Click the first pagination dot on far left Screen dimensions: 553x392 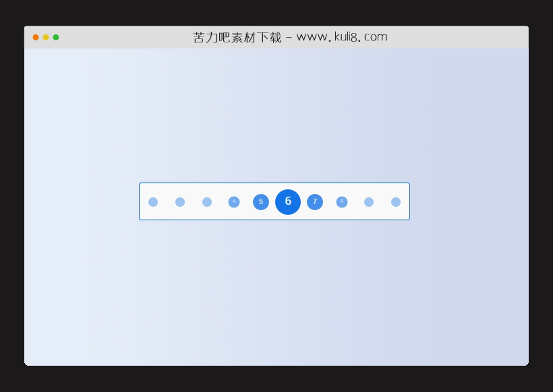tap(153, 202)
